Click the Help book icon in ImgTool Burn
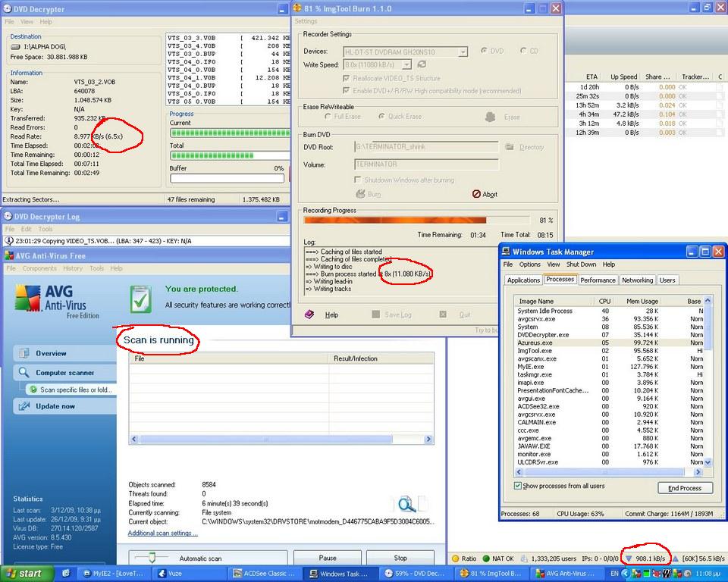Image resolution: width=728 pixels, height=582 pixels. [309, 314]
